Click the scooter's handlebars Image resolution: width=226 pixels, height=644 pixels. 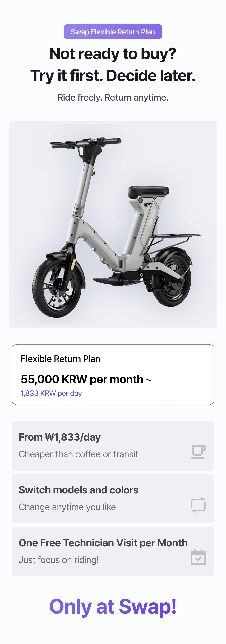click(x=85, y=143)
